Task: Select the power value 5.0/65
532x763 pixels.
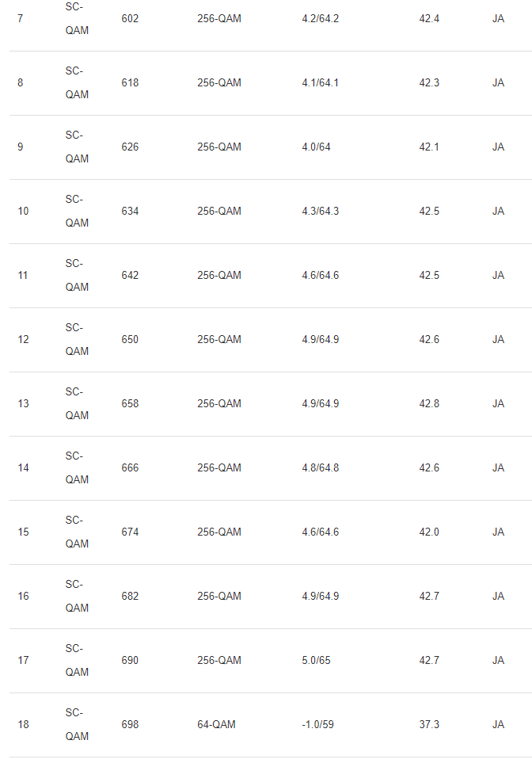Action: tap(316, 660)
